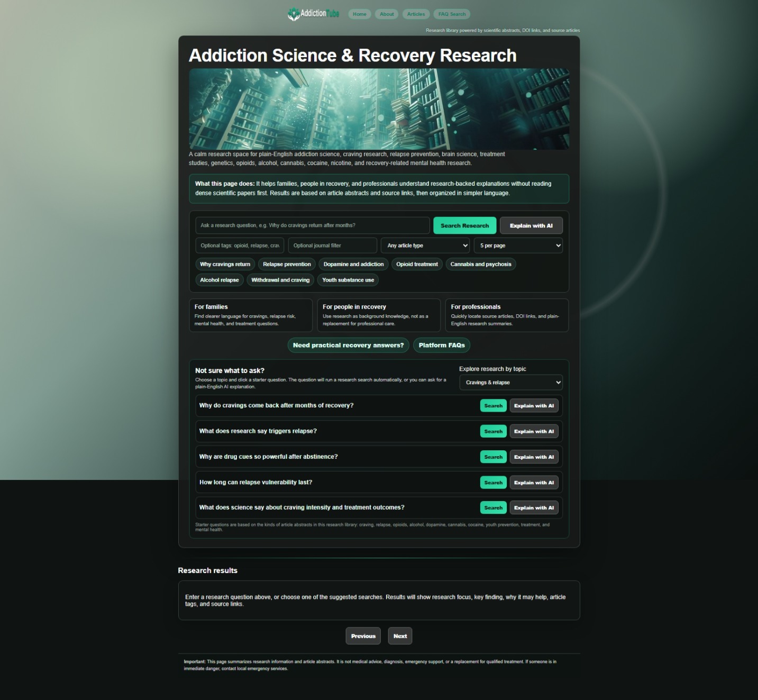
Task: Click the Search Research button
Action: coord(464,225)
